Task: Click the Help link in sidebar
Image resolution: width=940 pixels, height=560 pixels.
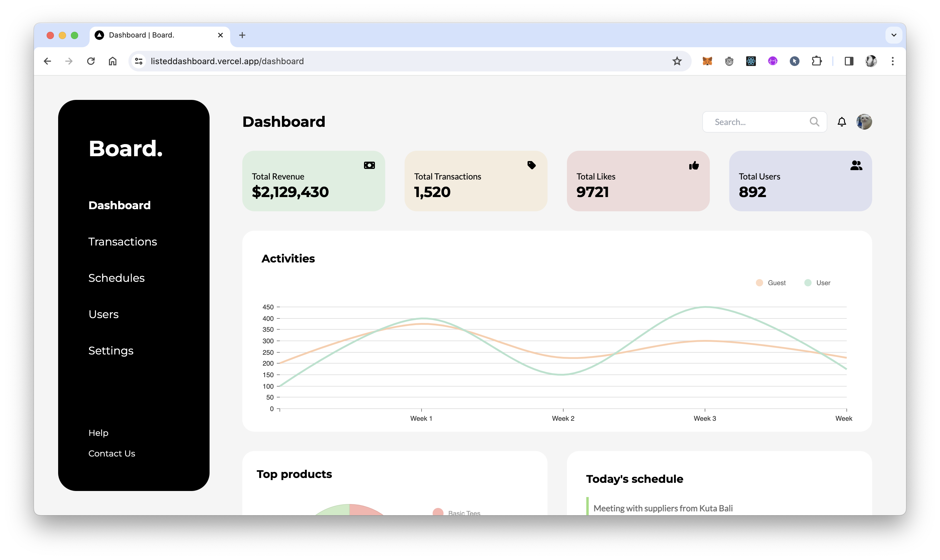Action: tap(98, 433)
